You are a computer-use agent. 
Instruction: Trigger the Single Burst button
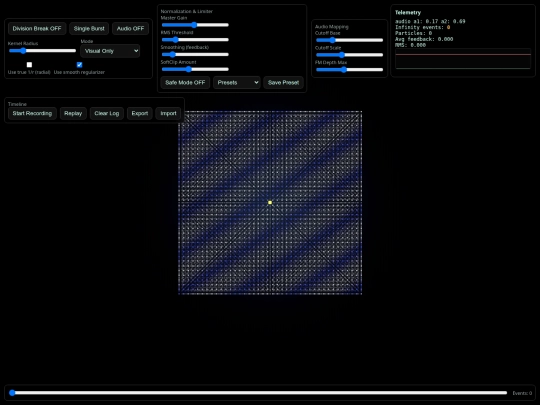[x=89, y=29]
